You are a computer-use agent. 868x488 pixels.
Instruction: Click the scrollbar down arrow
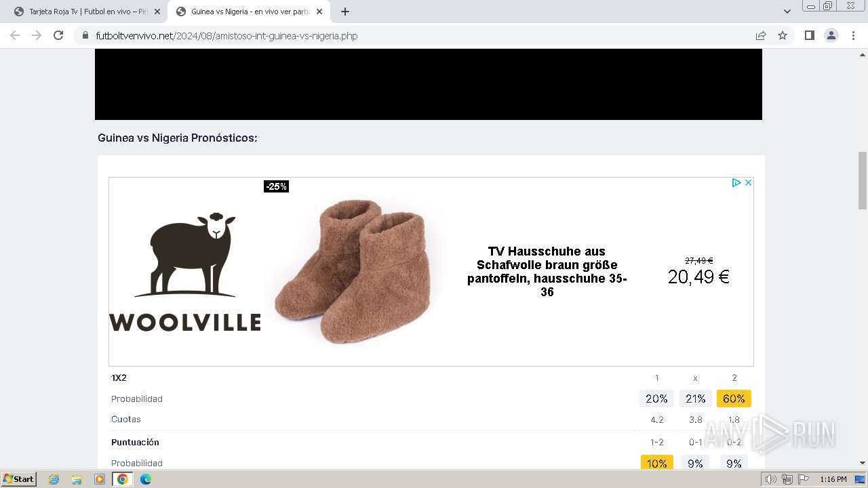pyautogui.click(x=863, y=463)
